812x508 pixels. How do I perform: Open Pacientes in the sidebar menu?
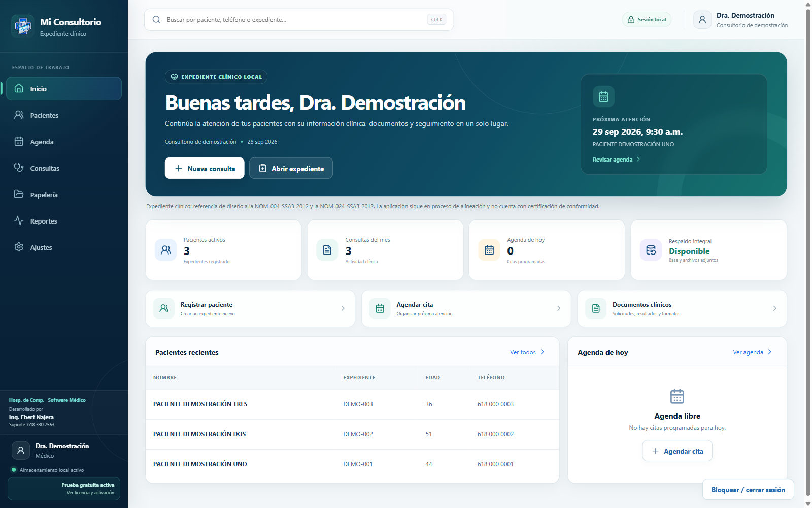pos(64,115)
